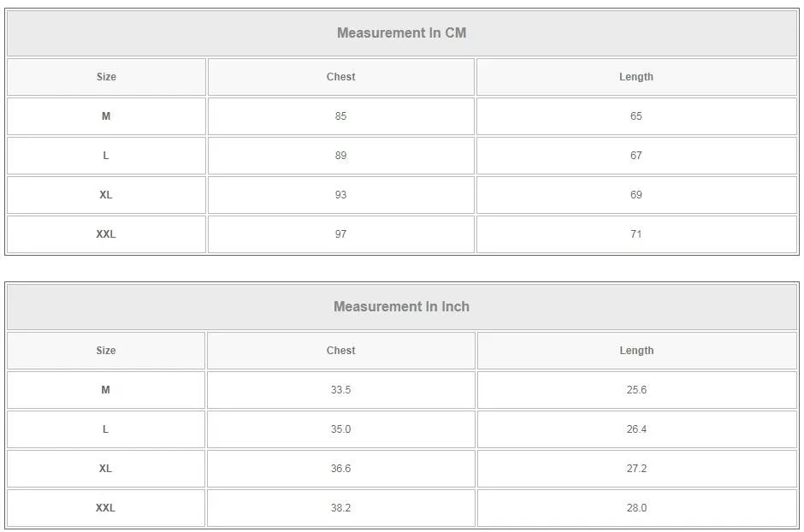Select the chest value 38.2

(340, 508)
